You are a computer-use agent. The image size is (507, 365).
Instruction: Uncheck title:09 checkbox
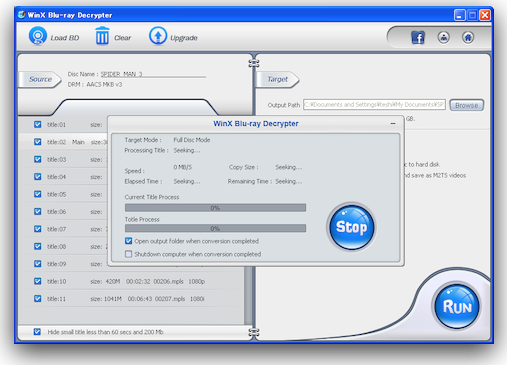tap(38, 264)
